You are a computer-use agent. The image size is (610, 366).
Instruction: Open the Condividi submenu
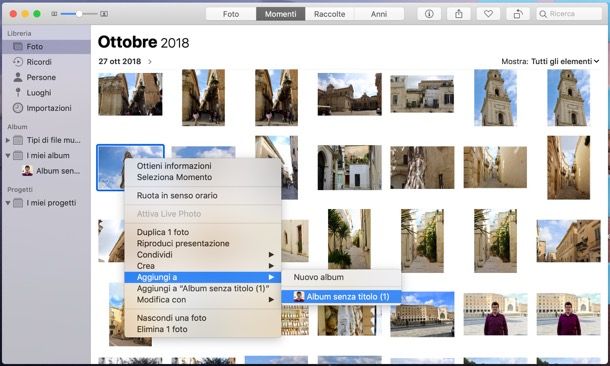pos(203,254)
